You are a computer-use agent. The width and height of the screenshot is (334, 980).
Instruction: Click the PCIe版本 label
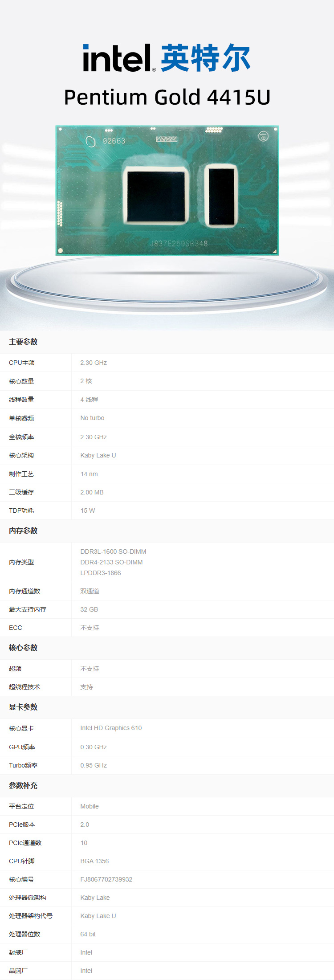click(22, 825)
